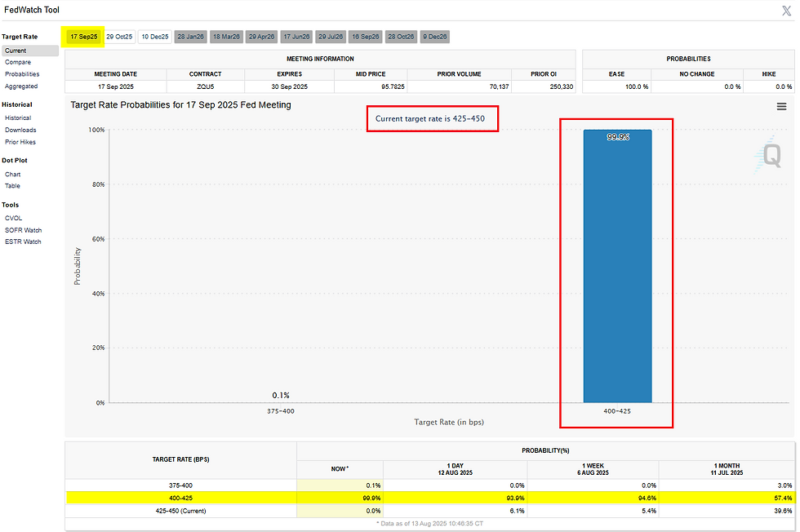The width and height of the screenshot is (800, 532).
Task: Click the contract cell ZQU5
Action: (206, 86)
